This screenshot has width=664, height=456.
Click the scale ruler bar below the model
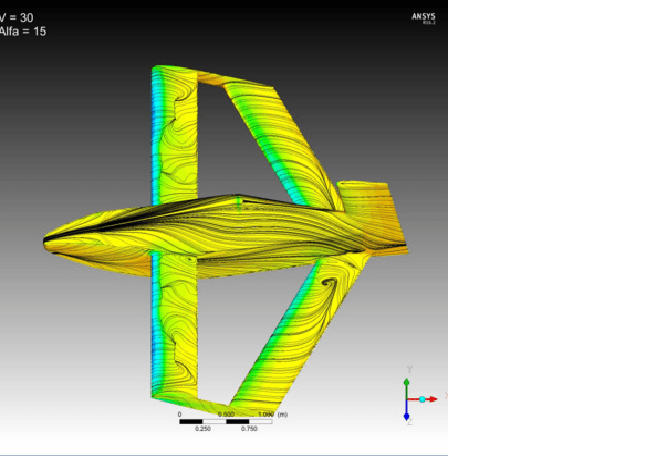pos(226,421)
